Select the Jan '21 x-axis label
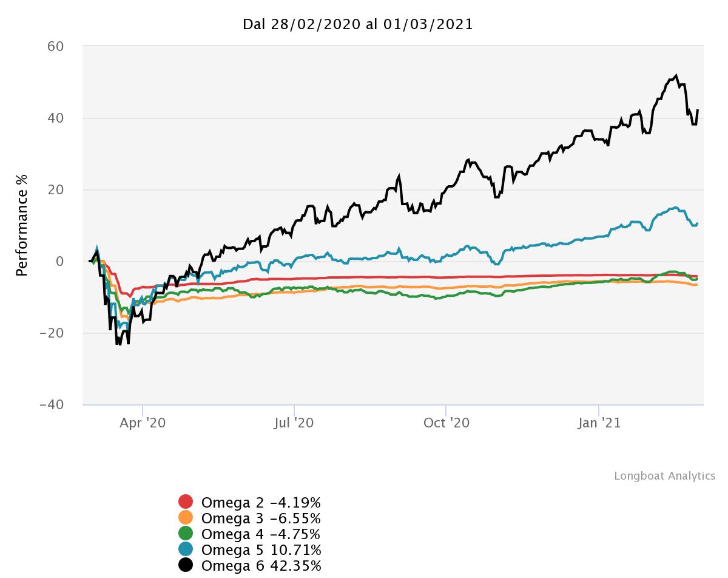728x578 pixels. click(x=599, y=423)
